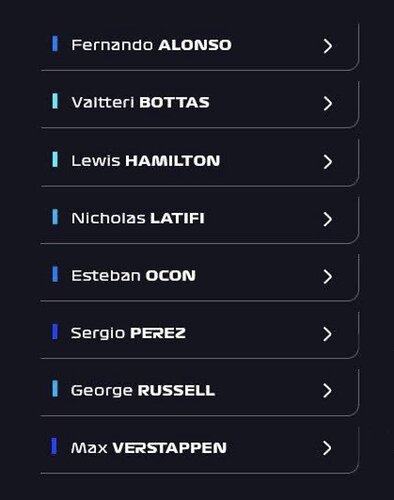Click the chevron arrow beside Esteban Ocon
This screenshot has width=394, height=500.
pyautogui.click(x=328, y=277)
